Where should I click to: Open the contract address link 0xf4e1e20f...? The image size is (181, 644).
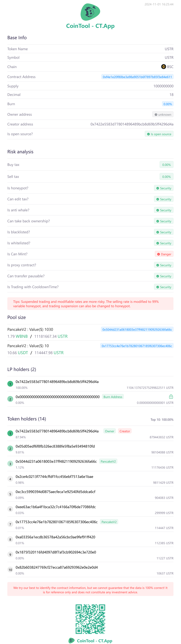137,77
